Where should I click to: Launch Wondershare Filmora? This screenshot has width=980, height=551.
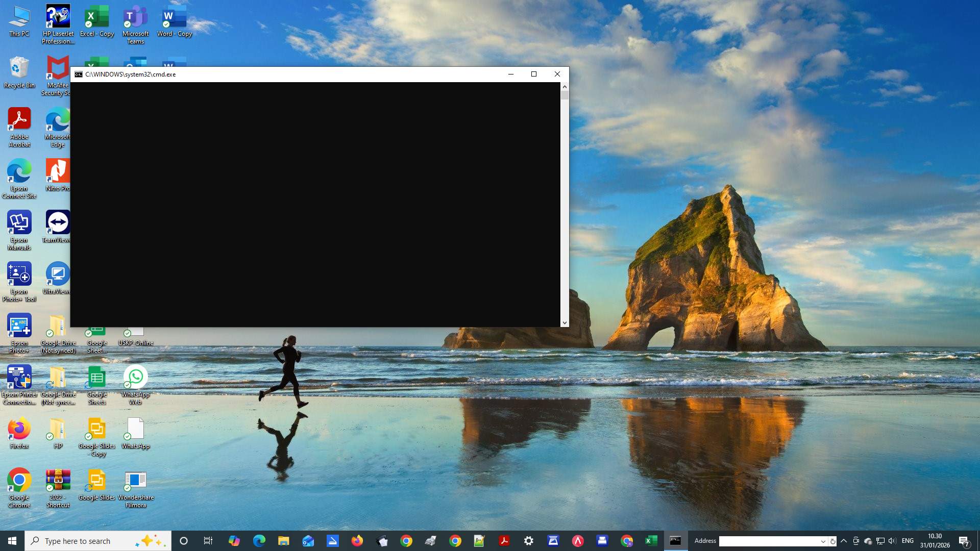135,480
